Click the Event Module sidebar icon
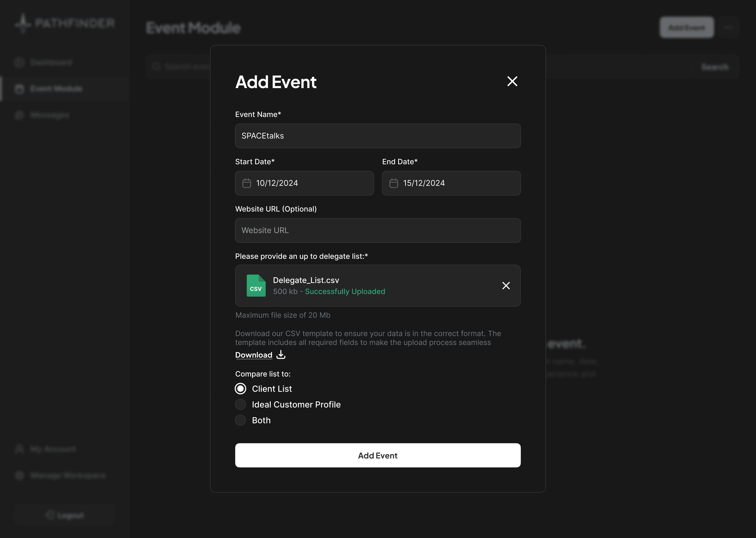The height and width of the screenshot is (538, 756). [20, 89]
